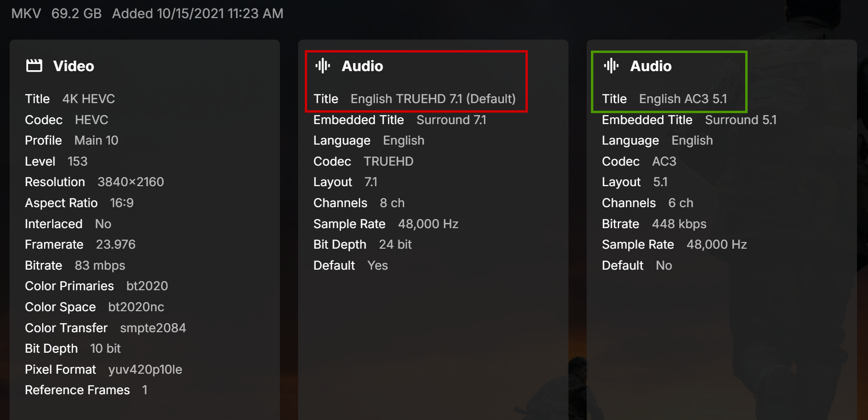868x420 pixels.
Task: Select the Surround 5.1 embedded title
Action: (740, 120)
